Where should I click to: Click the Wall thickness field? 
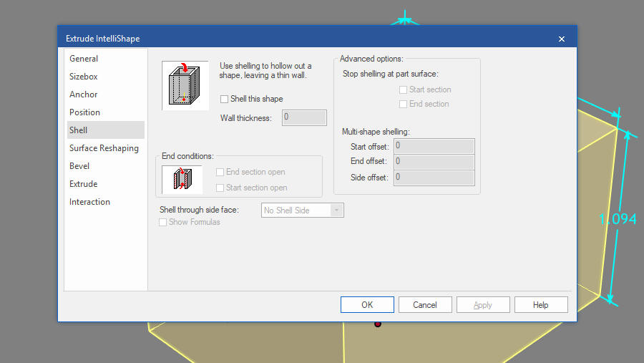304,117
